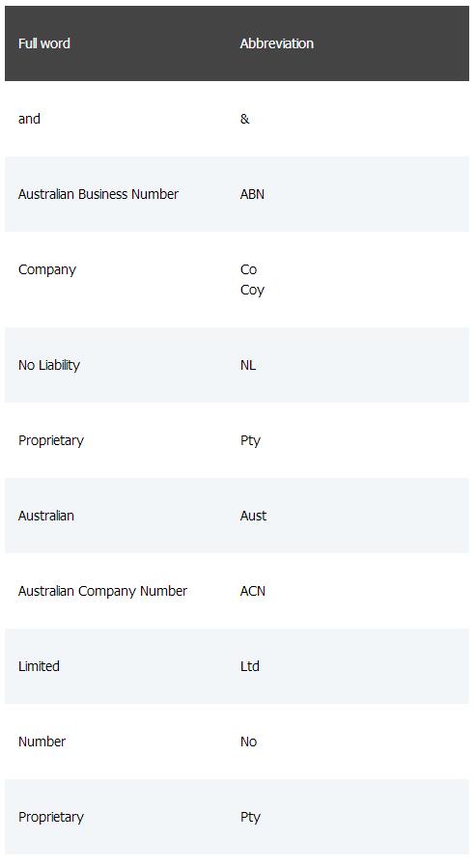Click the "Company" full word cell

pos(47,270)
